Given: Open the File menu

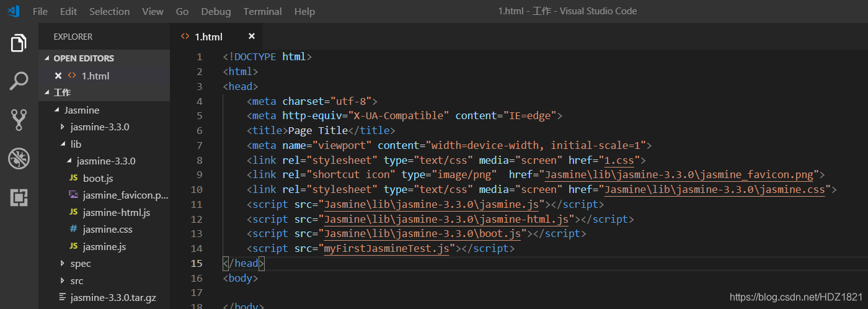Looking at the screenshot, I should pos(40,11).
